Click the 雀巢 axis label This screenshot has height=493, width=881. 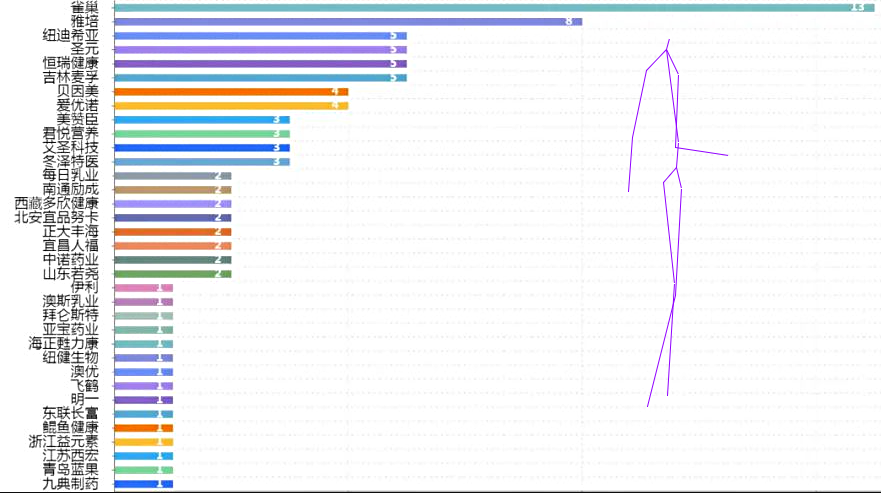coord(84,8)
